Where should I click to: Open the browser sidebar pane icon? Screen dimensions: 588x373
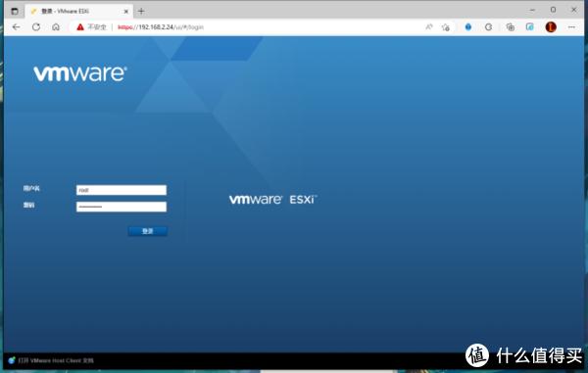[530, 27]
